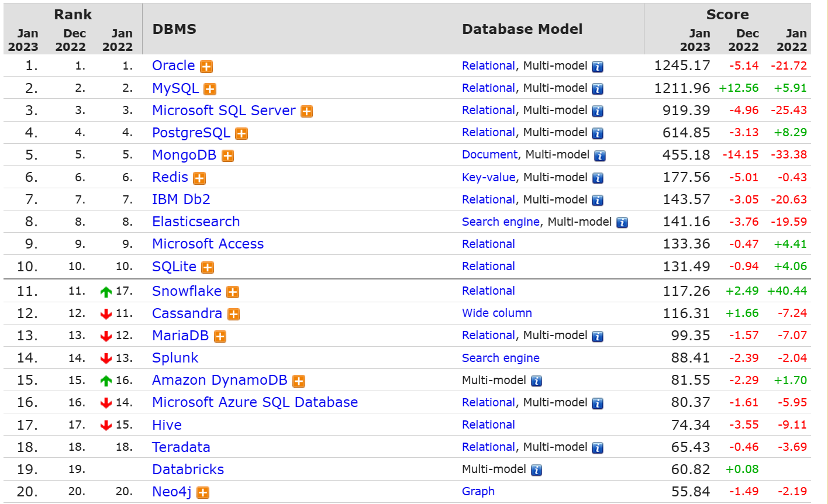The image size is (828, 504).
Task: Open the PostgreSQL link
Action: 191,133
